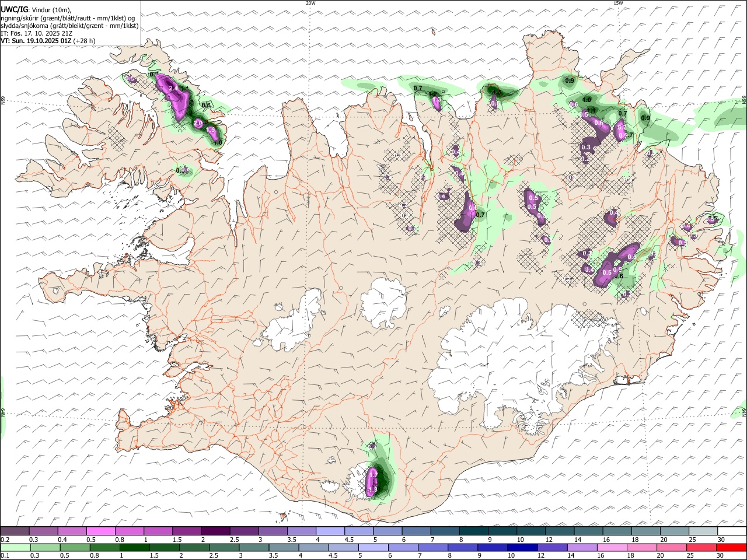Click the purple snow patch on Mýrdalsjökull in the south

point(371,482)
